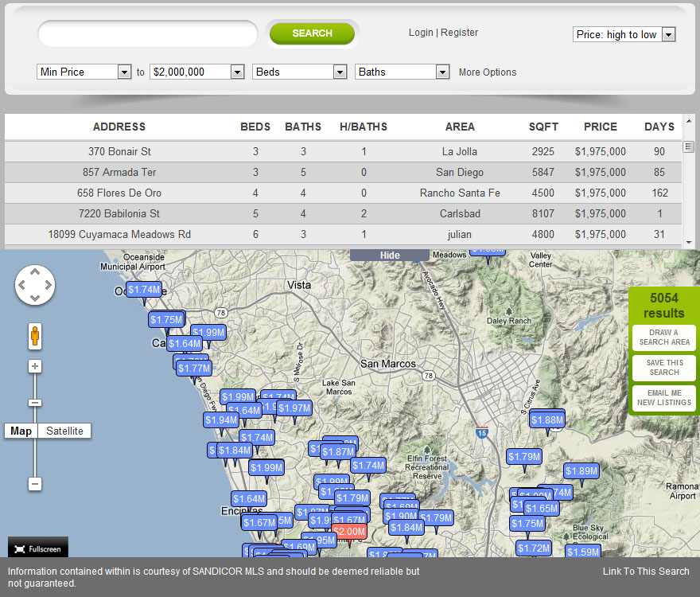This screenshot has height=597, width=700.
Task: Switch map to Satellite view
Action: [x=64, y=431]
